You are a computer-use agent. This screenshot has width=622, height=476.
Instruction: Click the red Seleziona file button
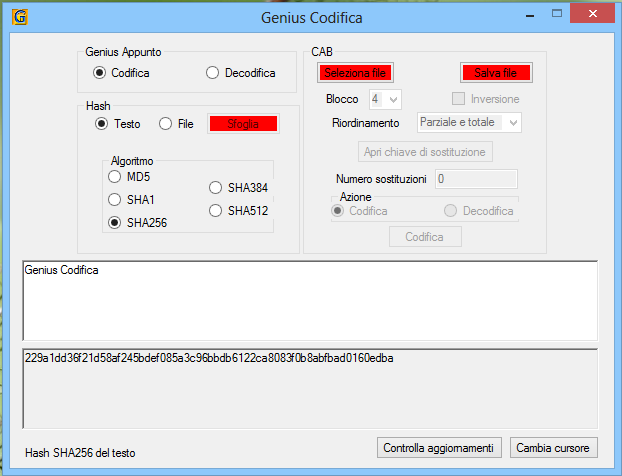tap(355, 73)
